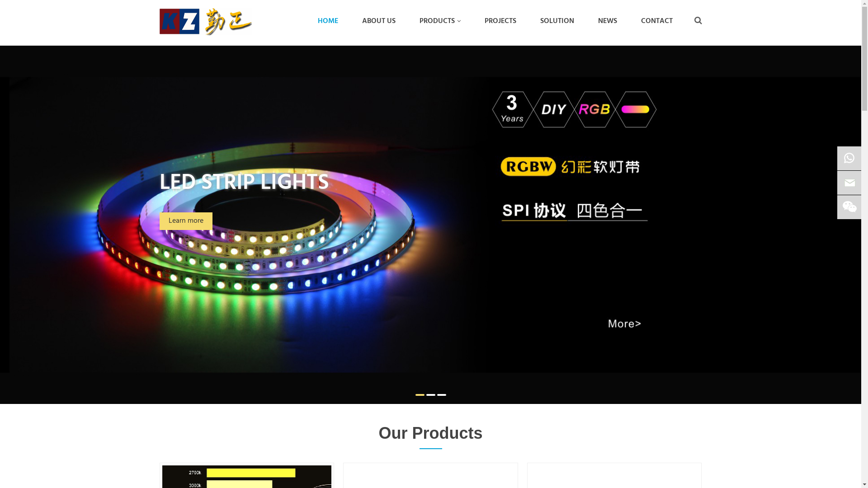Open the email envelope side icon
868x488 pixels.
(849, 183)
